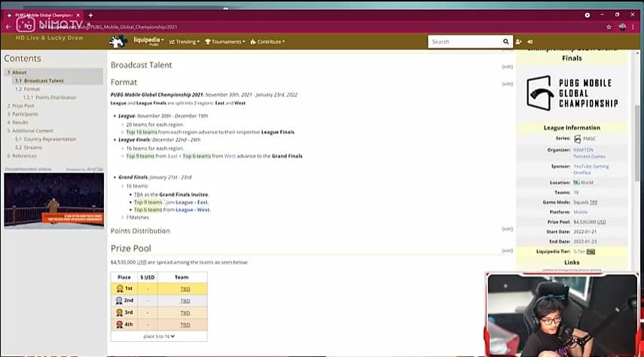The image size is (644, 357).
Task: Click the browser recording indicator circle icon
Action: click(x=588, y=15)
